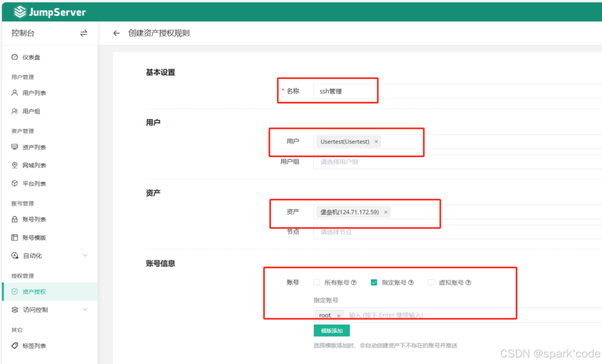Image resolution: width=602 pixels, height=364 pixels.
Task: Click the automation icon beside 自动化
Action: (14, 256)
